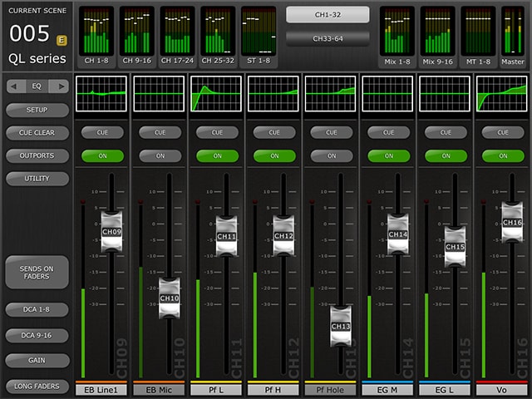Viewport: 532px width, 399px height.
Task: Enable CUE on channel CH14
Action: [x=387, y=132]
